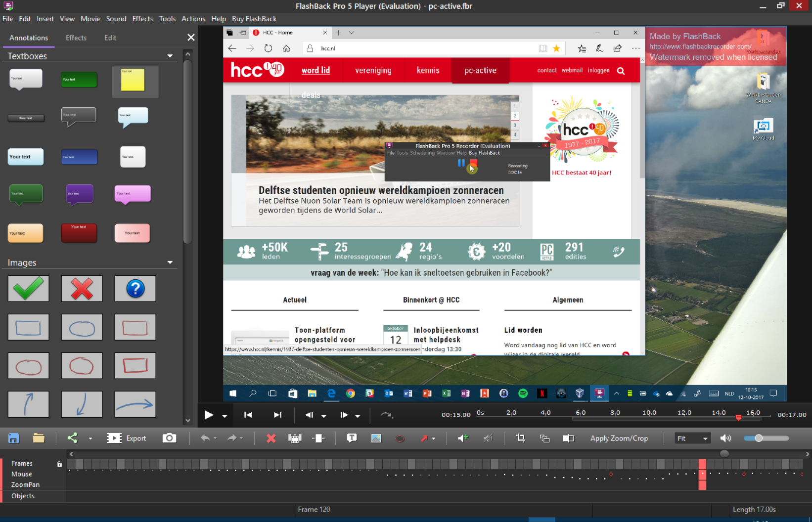Insert a textbox with the T bubble icon
This screenshot has width=812, height=522.
[x=352, y=438]
